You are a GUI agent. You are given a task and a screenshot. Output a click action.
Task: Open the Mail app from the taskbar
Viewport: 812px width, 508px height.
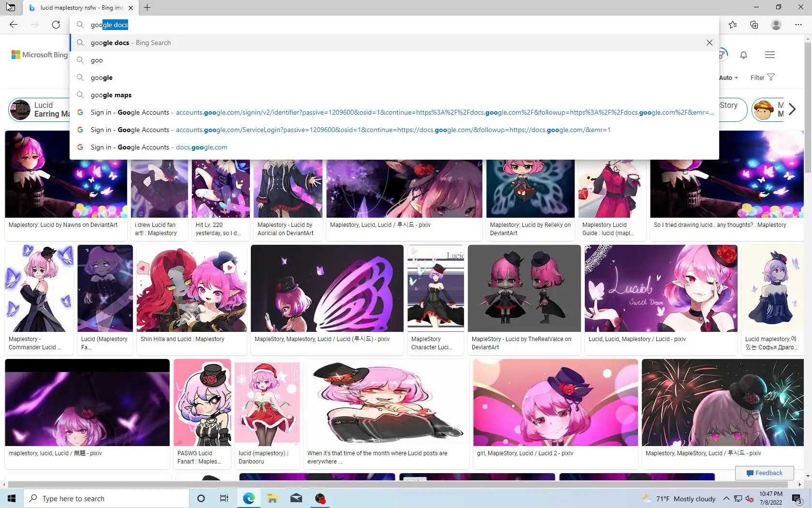(x=296, y=498)
